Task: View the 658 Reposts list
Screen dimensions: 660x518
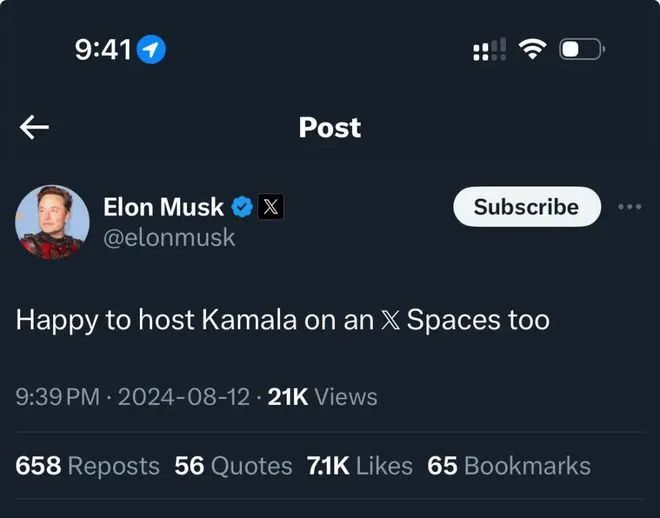Action: click(x=88, y=466)
